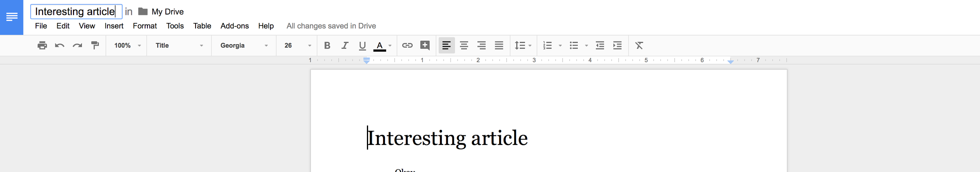
Task: Click the bulleted list icon
Action: [574, 45]
